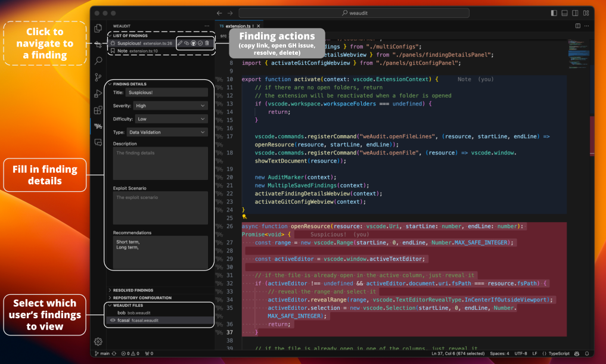The width and height of the screenshot is (606, 364).
Task: Select the pencil icon to edit the Suspicious finding
Action: pyautogui.click(x=180, y=43)
